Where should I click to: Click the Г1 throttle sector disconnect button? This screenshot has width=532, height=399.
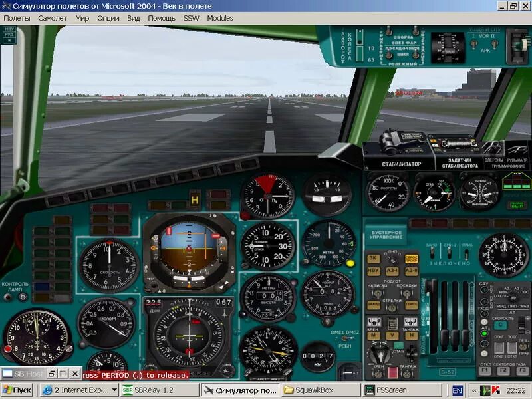point(485,371)
